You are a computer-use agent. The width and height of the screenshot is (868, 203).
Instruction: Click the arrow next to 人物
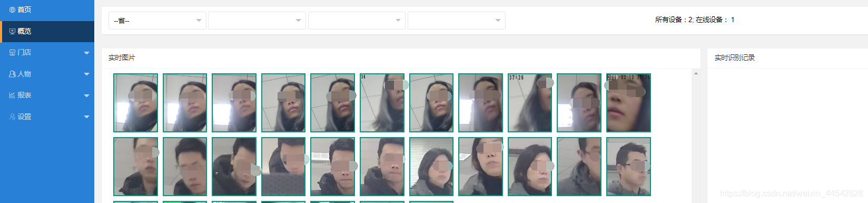tap(87, 74)
